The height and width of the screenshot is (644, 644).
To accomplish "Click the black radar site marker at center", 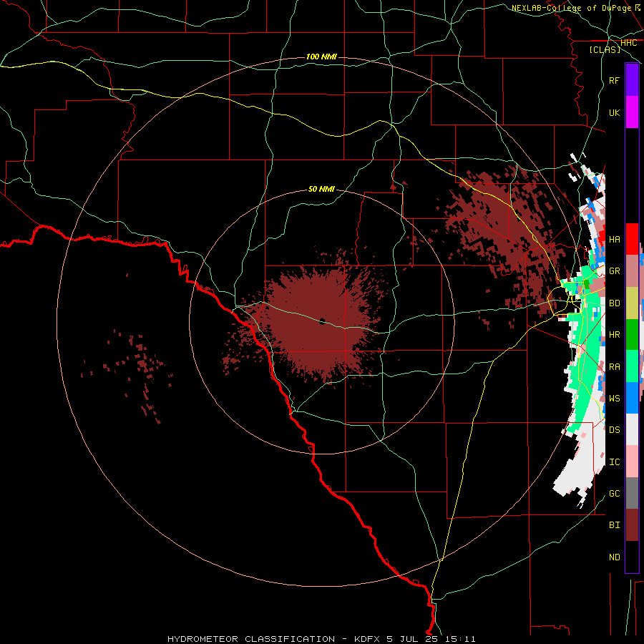I will pos(322,321).
